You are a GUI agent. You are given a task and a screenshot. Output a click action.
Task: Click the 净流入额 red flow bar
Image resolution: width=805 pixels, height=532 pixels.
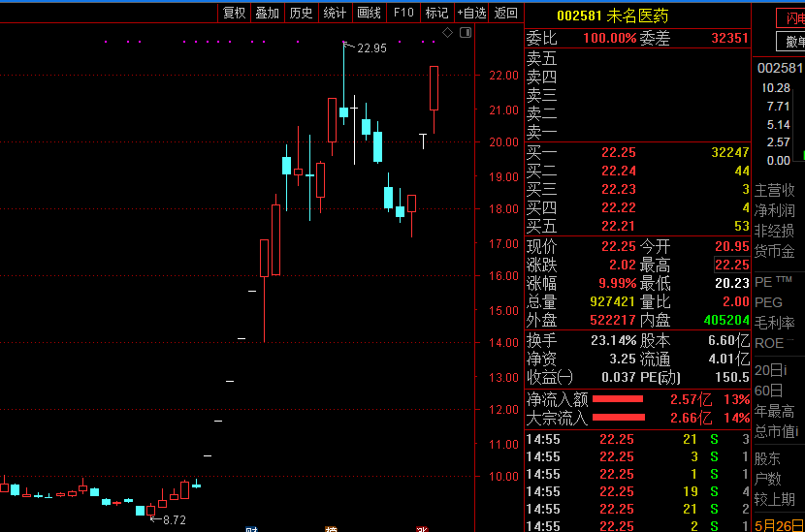point(618,399)
